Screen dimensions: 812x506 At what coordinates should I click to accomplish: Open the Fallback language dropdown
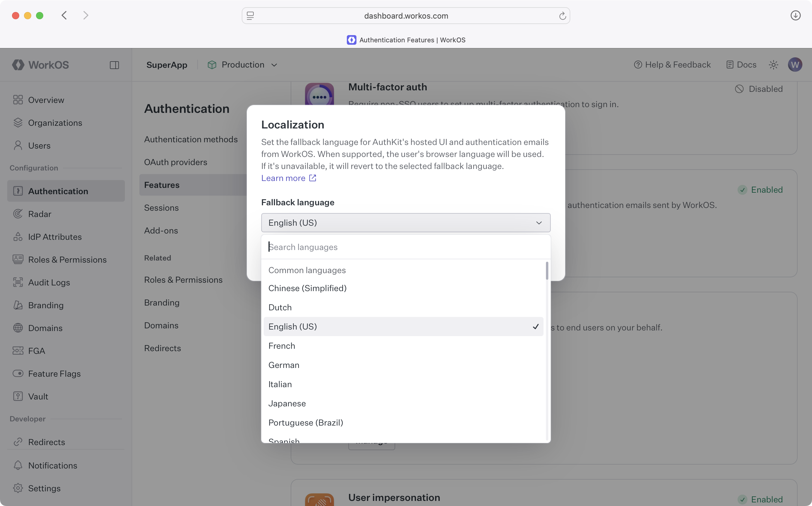click(405, 223)
